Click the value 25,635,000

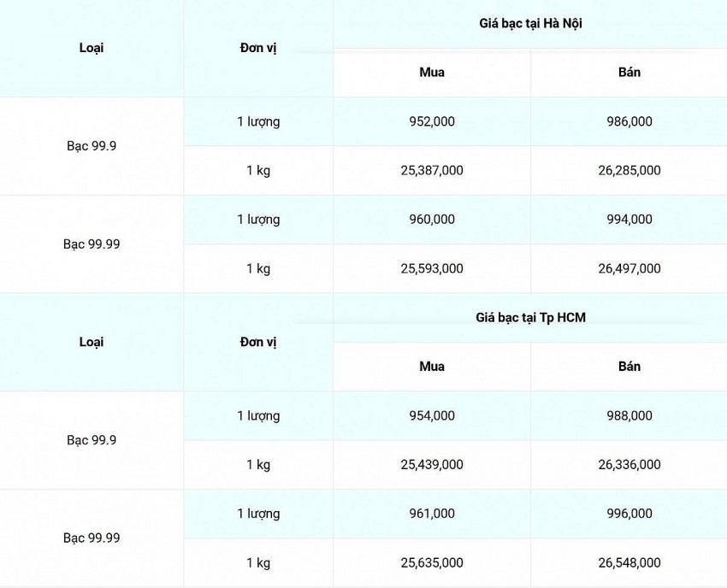(432, 562)
